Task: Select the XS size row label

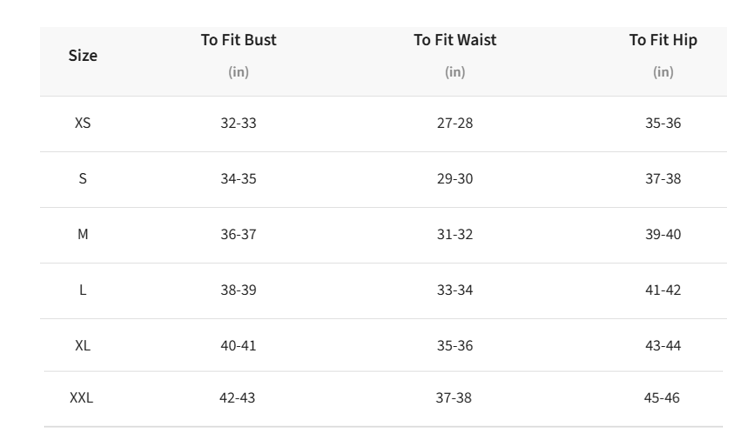Action: (83, 123)
